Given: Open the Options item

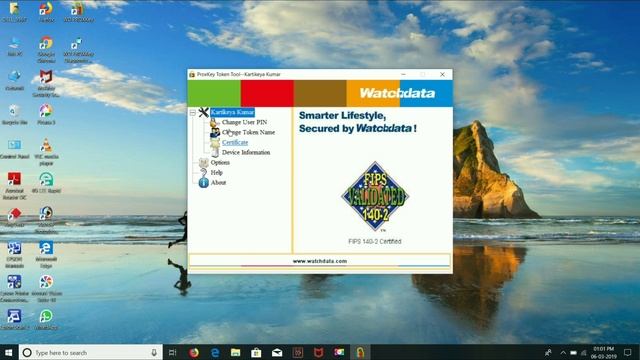Looking at the screenshot, I should click(x=220, y=162).
